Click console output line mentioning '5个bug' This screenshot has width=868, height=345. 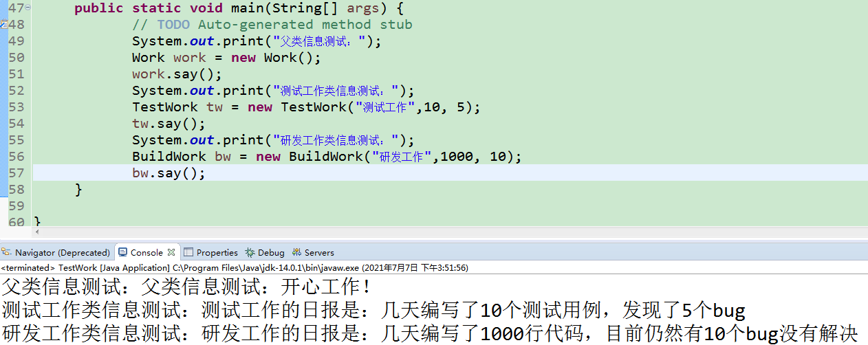(373, 311)
